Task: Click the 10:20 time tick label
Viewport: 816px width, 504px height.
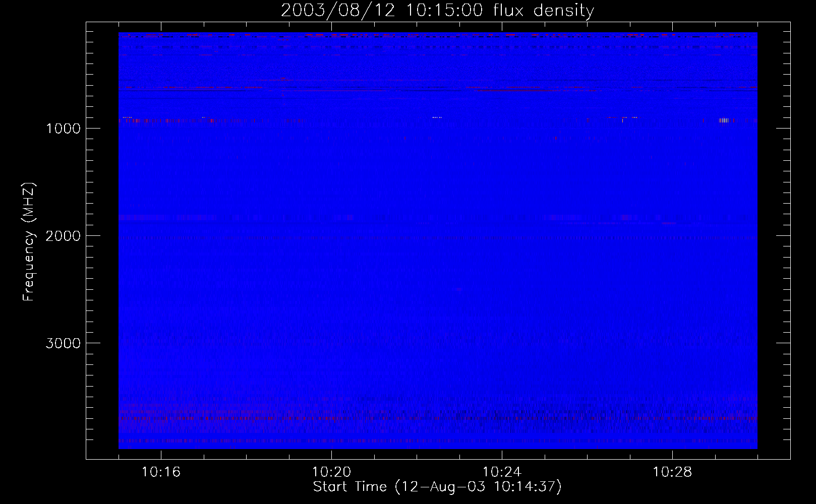Action: 331,472
